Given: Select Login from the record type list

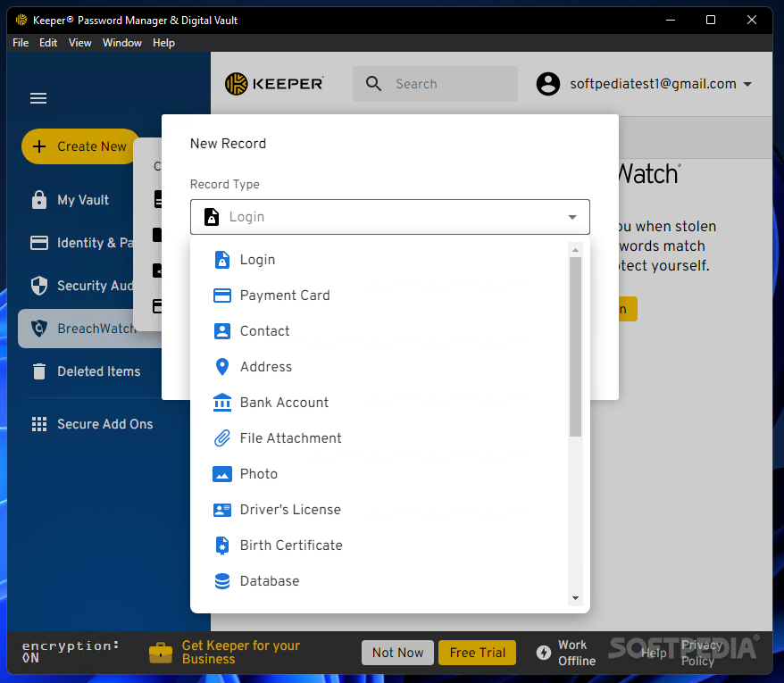Looking at the screenshot, I should pos(379,260).
